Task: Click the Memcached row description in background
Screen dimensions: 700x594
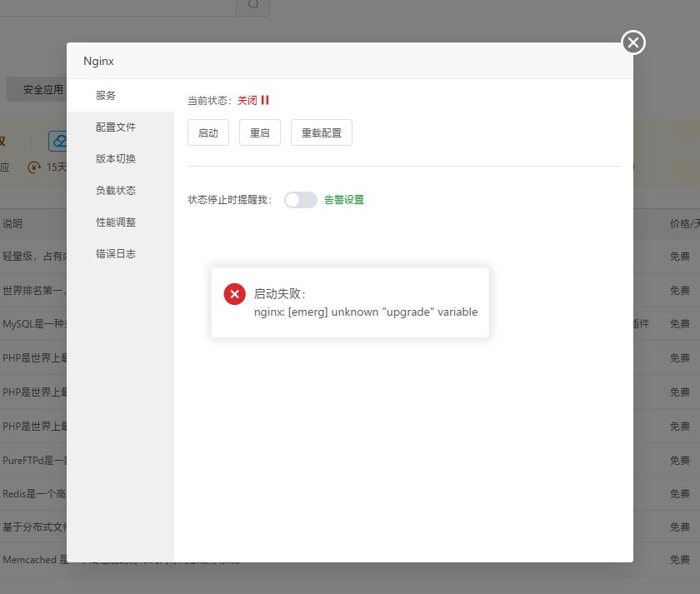Action: tap(35, 559)
